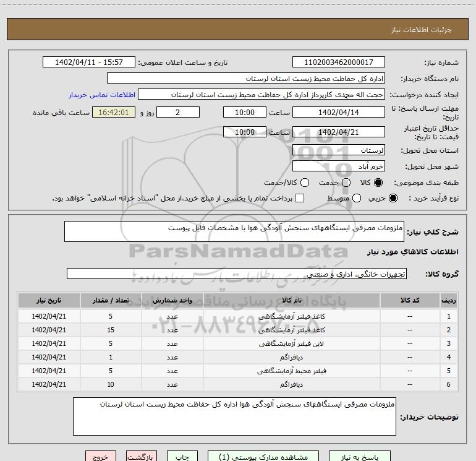This screenshot has height=461, width=476.
Task: Click the توضیحات خریدار text area
Action: 234,416
